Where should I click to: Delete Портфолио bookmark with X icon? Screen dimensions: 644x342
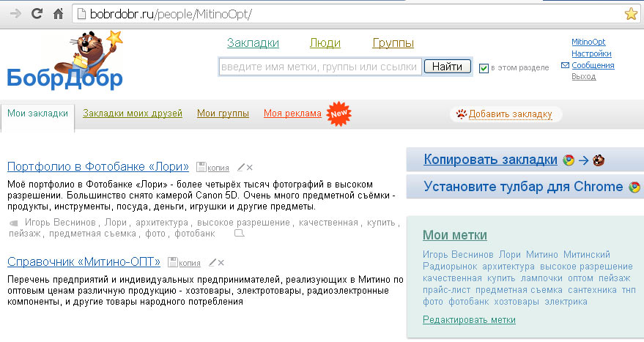(x=249, y=168)
